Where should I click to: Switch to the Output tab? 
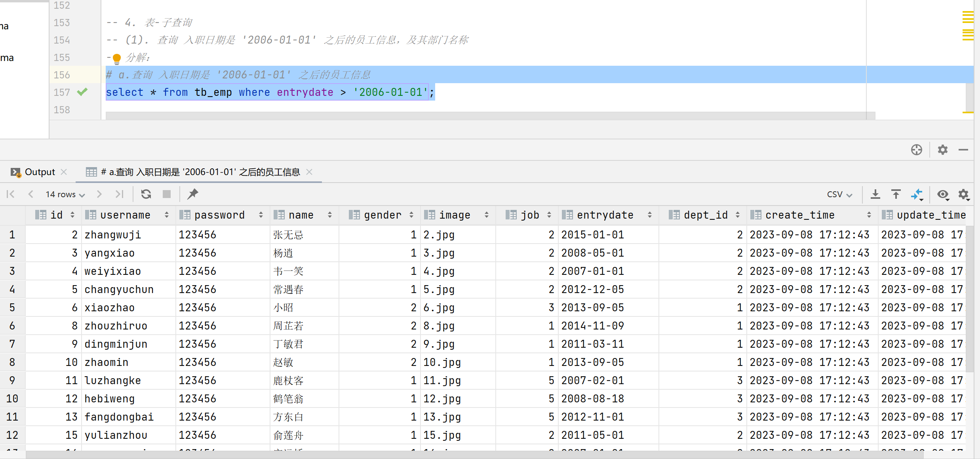coord(40,172)
